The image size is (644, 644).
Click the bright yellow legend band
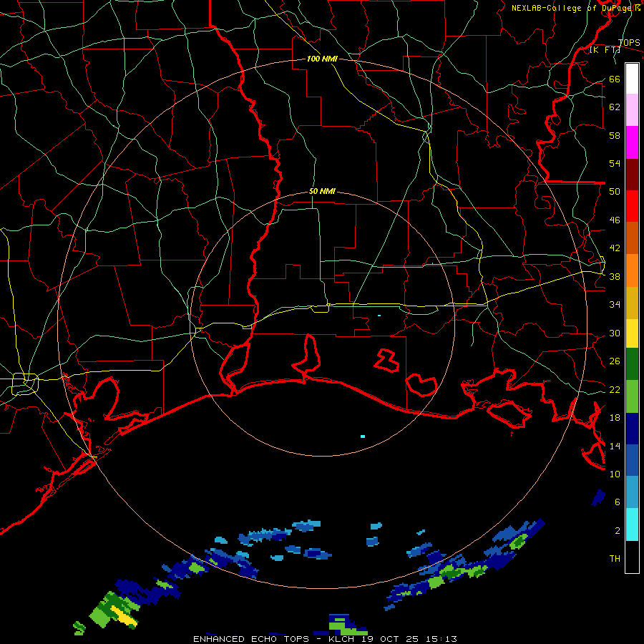[x=632, y=333]
